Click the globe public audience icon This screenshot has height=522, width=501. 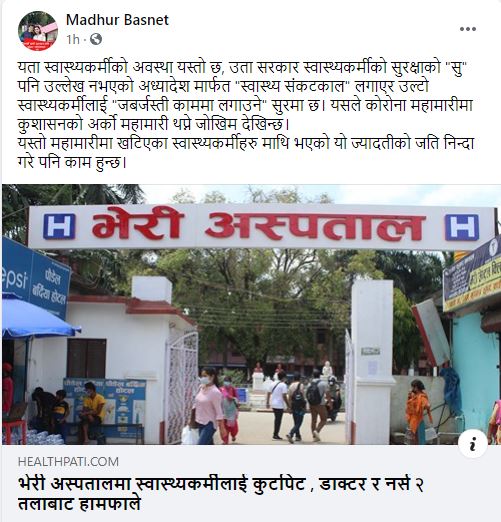point(96,39)
